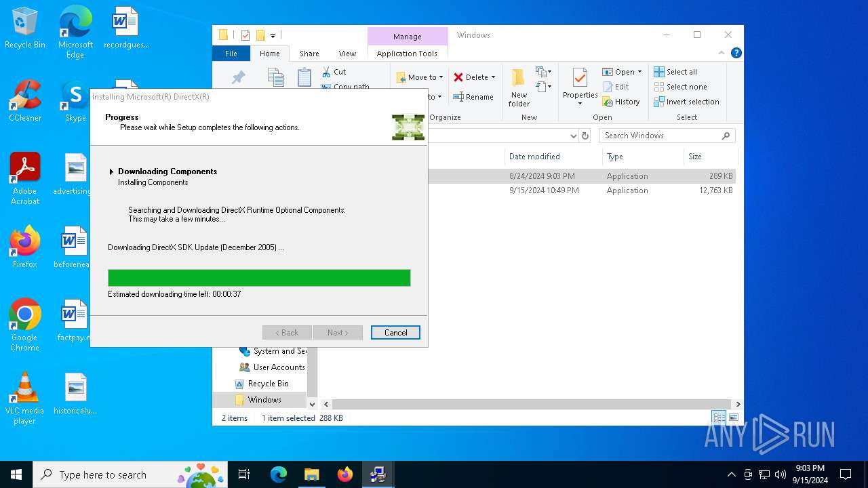This screenshot has width=868, height=488.
Task: Show hidden system tray icons
Action: click(731, 474)
